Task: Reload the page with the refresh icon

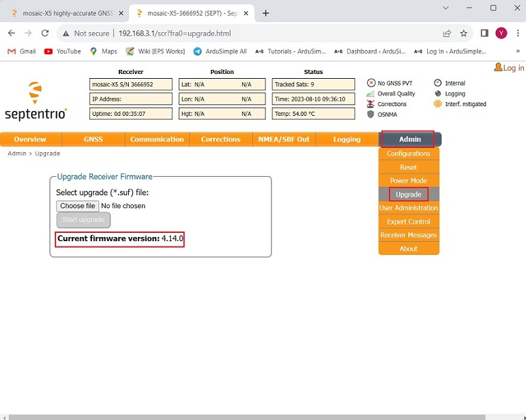Action: point(45,33)
